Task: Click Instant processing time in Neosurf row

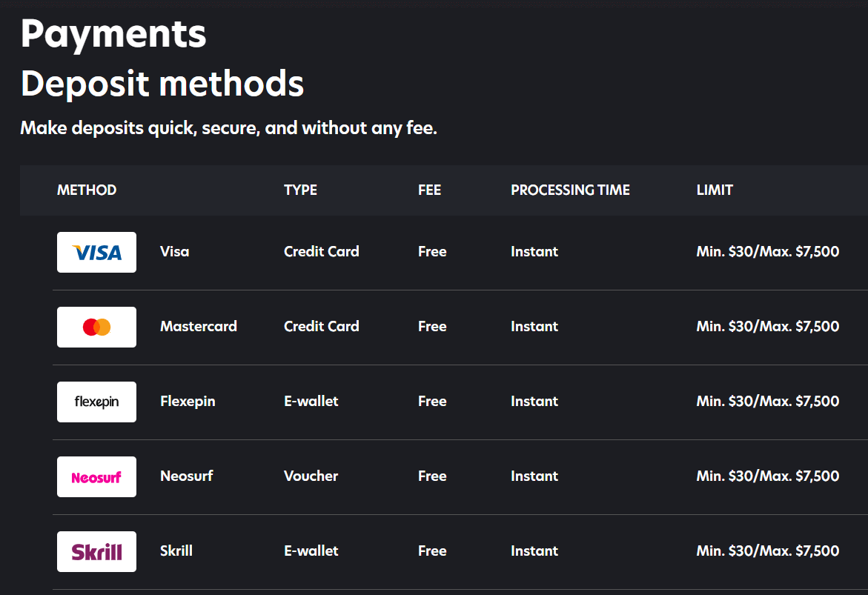Action: (534, 476)
